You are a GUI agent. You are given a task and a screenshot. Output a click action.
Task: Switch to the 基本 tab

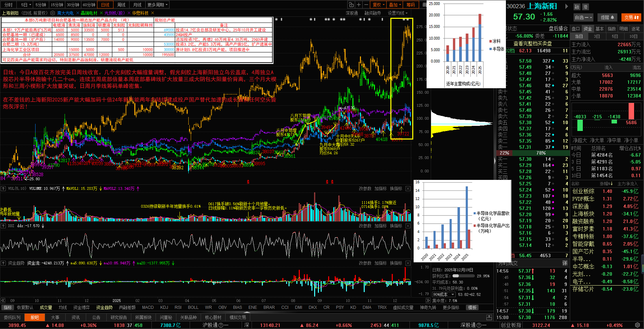point(600,29)
